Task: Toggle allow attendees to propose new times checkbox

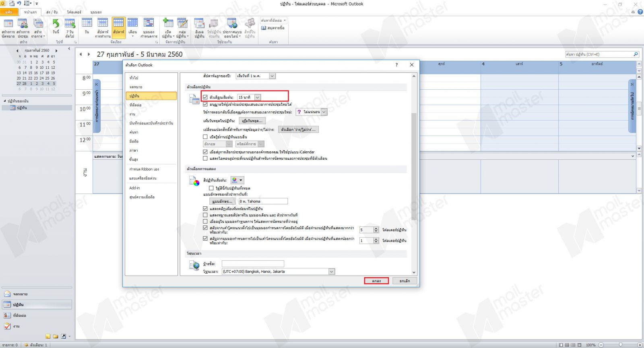Action: tap(205, 105)
